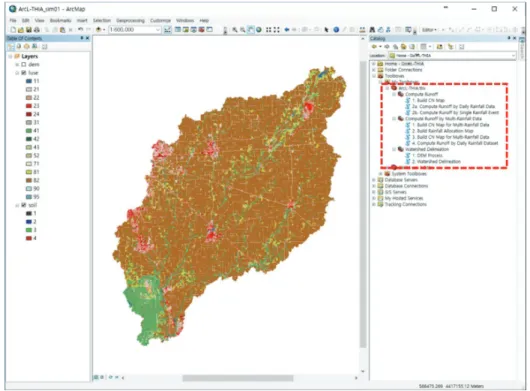530x391 pixels.
Task: Select the My Hosted Services node
Action: click(x=404, y=198)
